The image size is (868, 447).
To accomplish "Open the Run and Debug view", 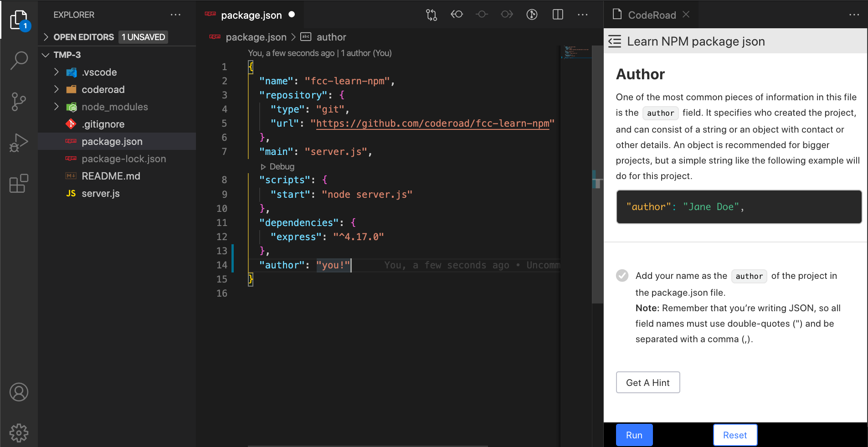I will (19, 143).
